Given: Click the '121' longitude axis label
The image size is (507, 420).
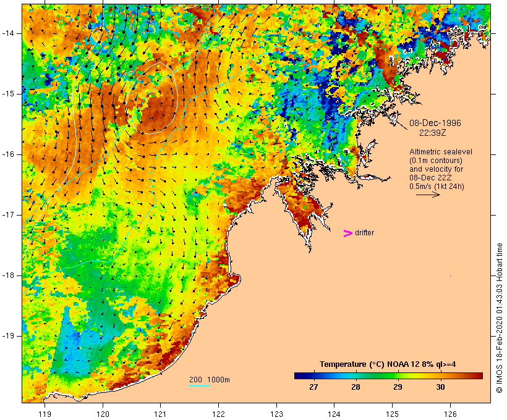Looking at the screenshot, I should pos(160,414).
